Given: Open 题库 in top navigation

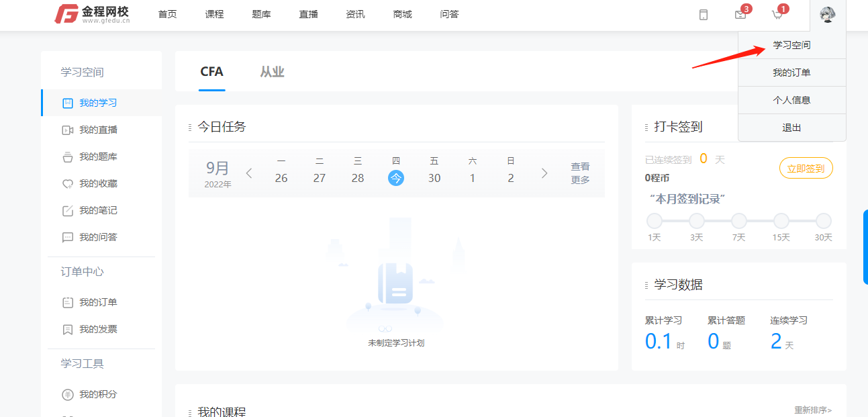Looking at the screenshot, I should tap(261, 14).
